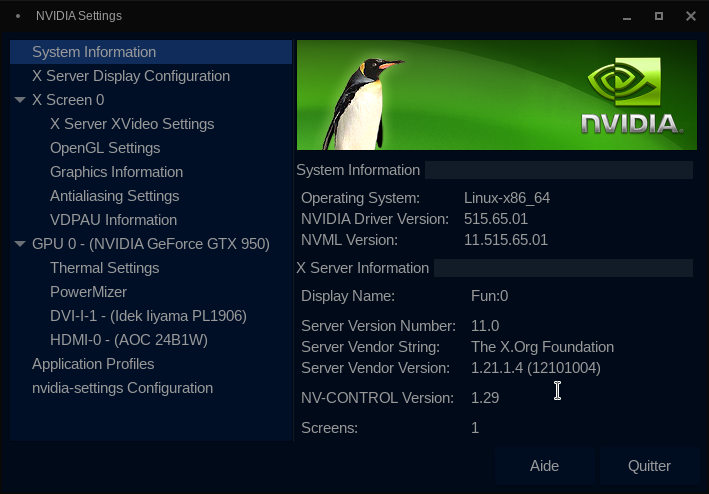Viewport: 709px width, 494px height.
Task: Click The X.Org Foundation vendor string
Action: tap(542, 347)
